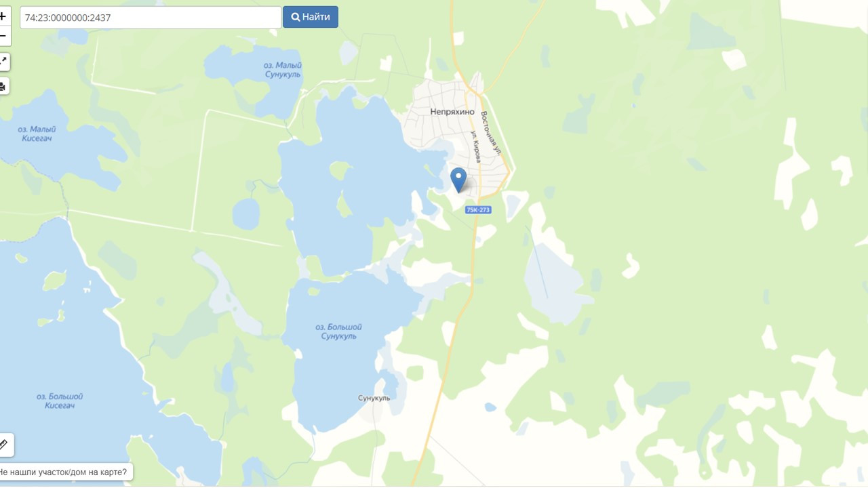Click the оз. Большой Кисегач lake label

(60, 401)
